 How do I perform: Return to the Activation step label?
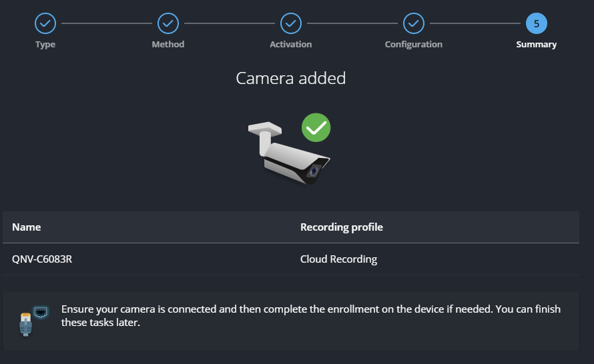click(x=291, y=45)
